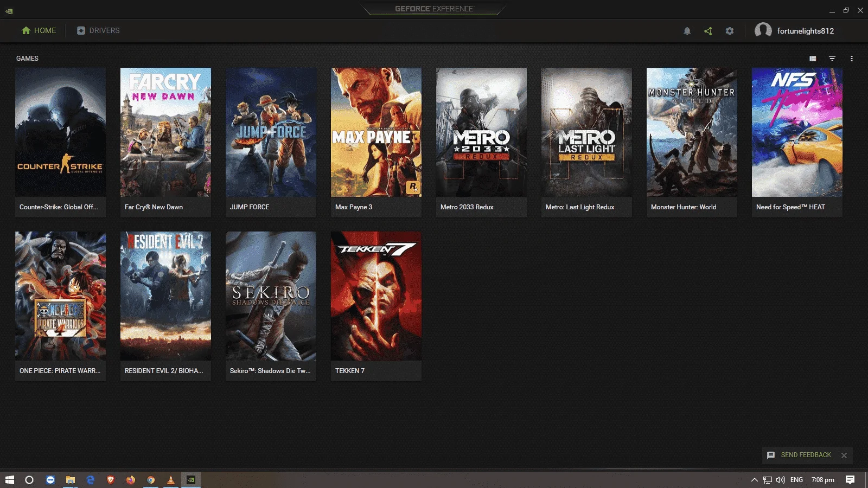The image size is (868, 488).
Task: Click the 'Sekiro™: Shadows Die Tw...' title label
Action: (x=270, y=371)
